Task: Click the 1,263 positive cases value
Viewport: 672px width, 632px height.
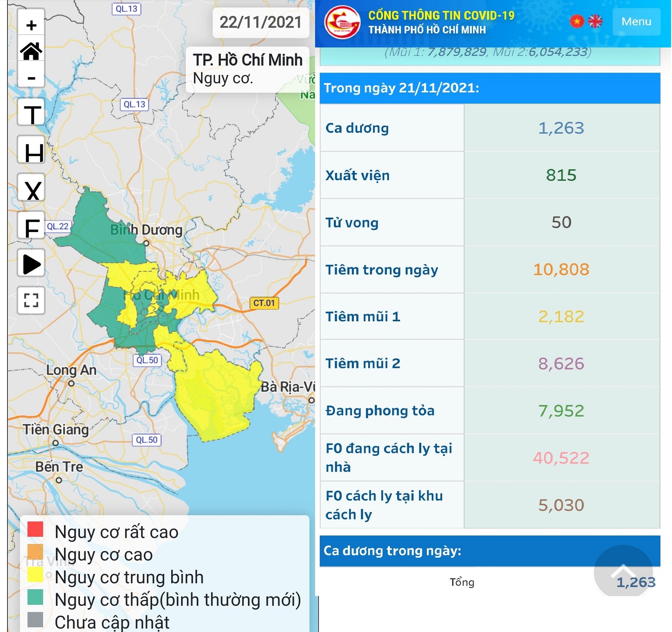Action: click(561, 128)
